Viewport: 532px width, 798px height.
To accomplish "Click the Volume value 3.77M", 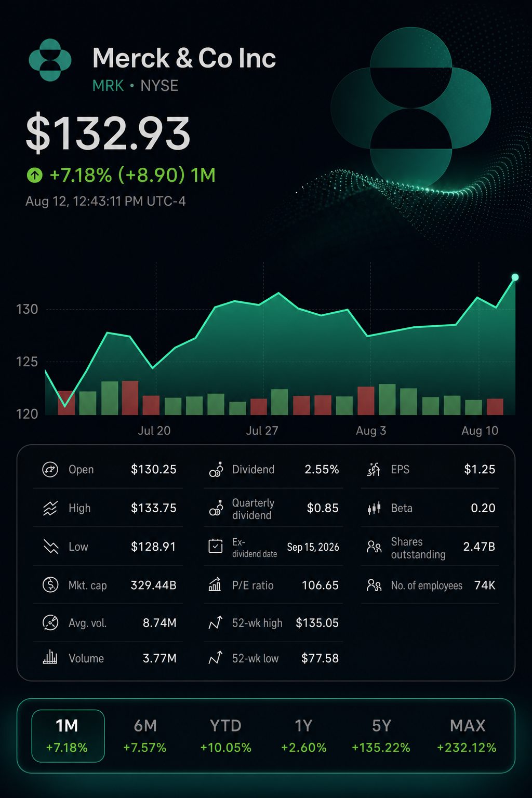I will coord(159,658).
